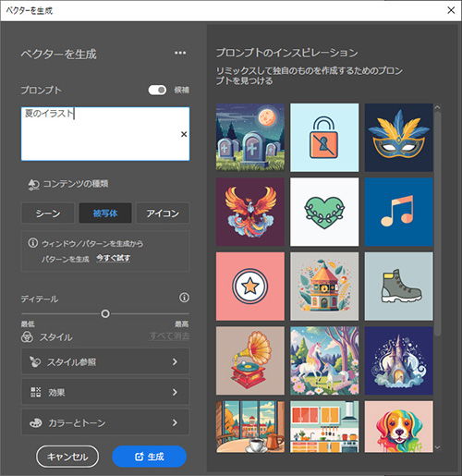Click the blue 生成 button
This screenshot has height=476, width=462.
(x=149, y=457)
